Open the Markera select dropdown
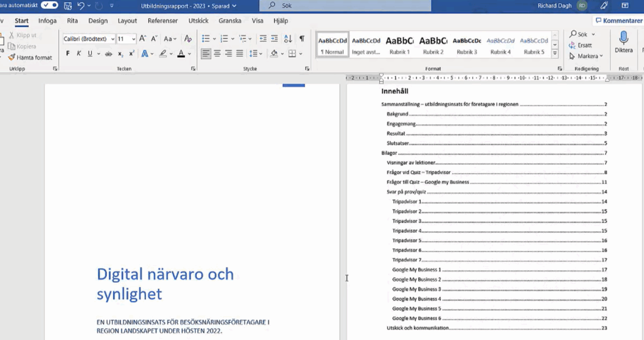This screenshot has width=644, height=340. click(x=586, y=56)
